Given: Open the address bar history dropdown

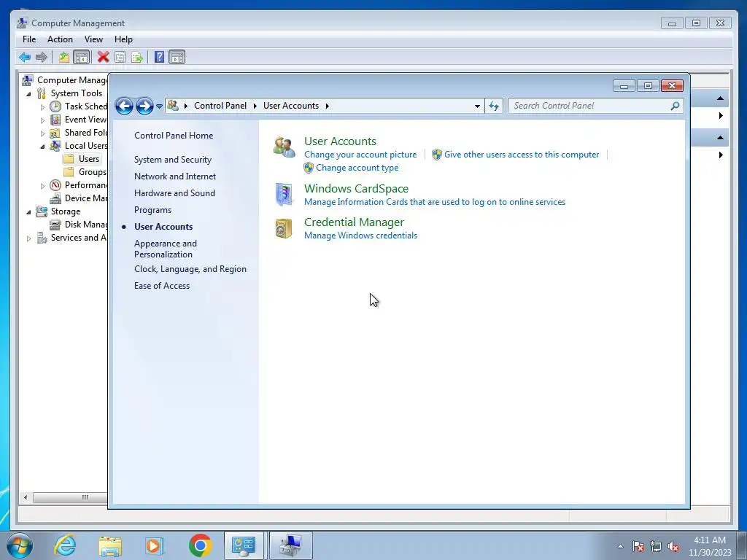Looking at the screenshot, I should pos(477,106).
